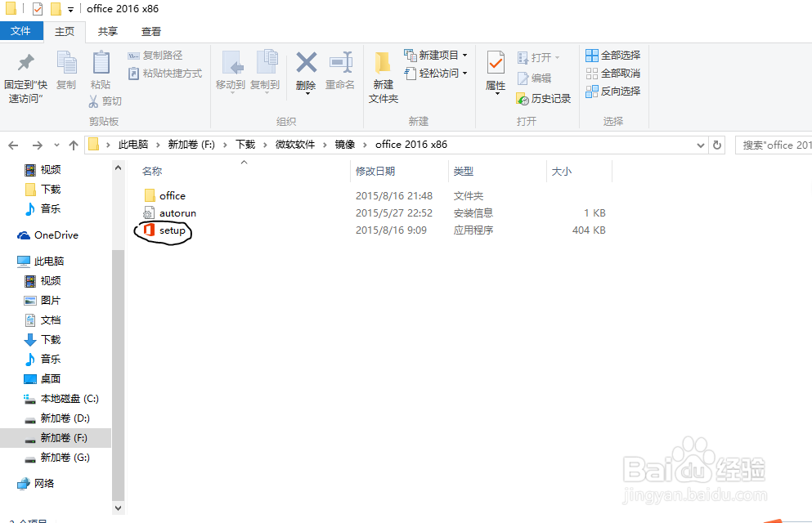Expand the Delete (删除) options arrow
The width and height of the screenshot is (812, 523).
click(x=307, y=94)
